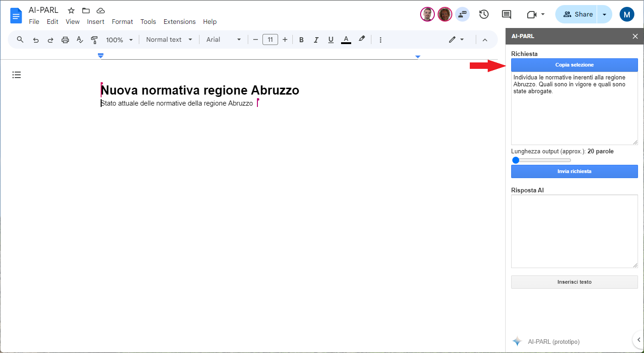Expand the Normal text style dropdown

(169, 40)
